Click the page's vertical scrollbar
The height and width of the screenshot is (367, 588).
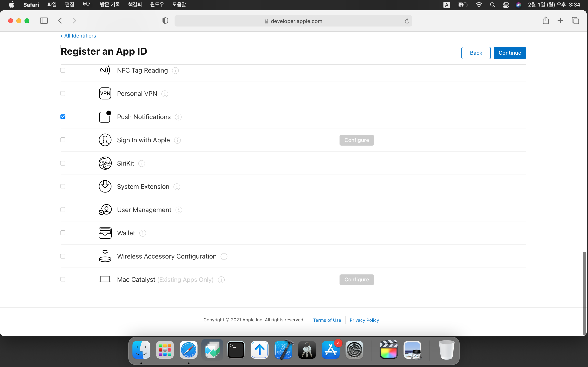point(584,293)
